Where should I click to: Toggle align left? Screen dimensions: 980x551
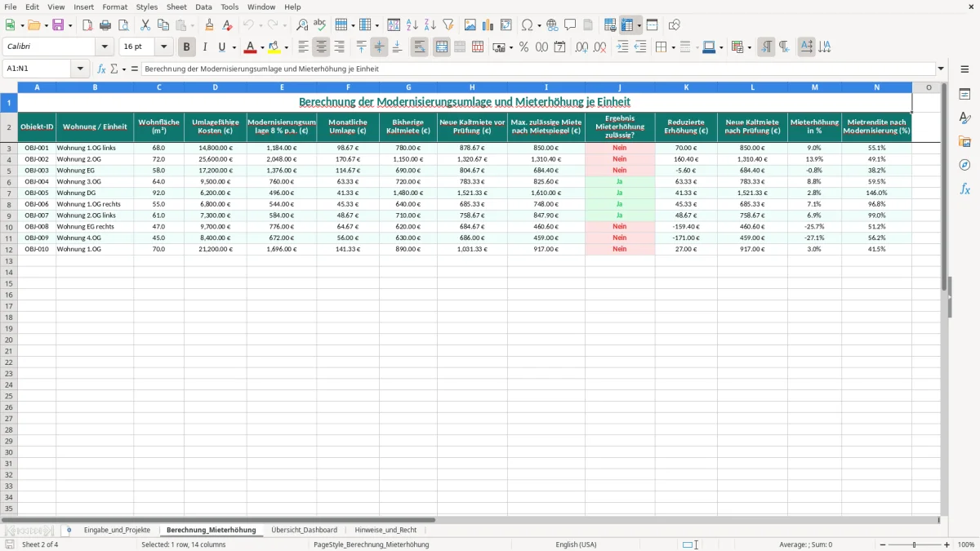coord(303,47)
